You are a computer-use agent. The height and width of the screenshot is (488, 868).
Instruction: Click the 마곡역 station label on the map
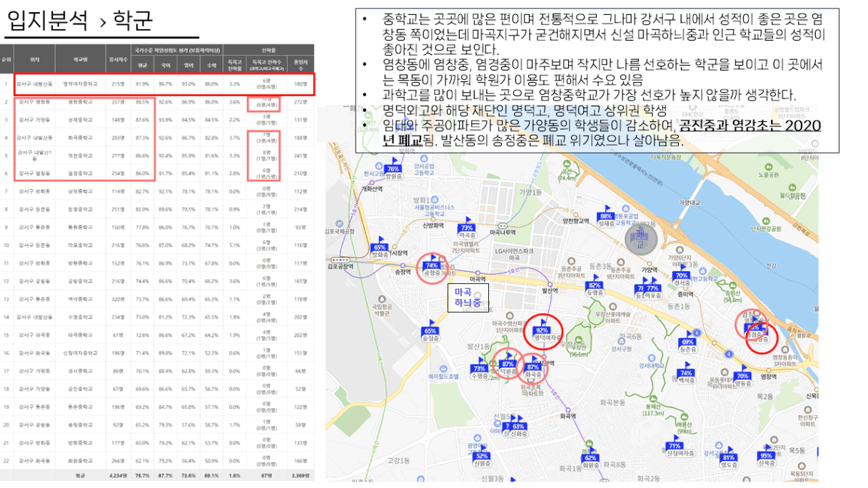[x=478, y=279]
